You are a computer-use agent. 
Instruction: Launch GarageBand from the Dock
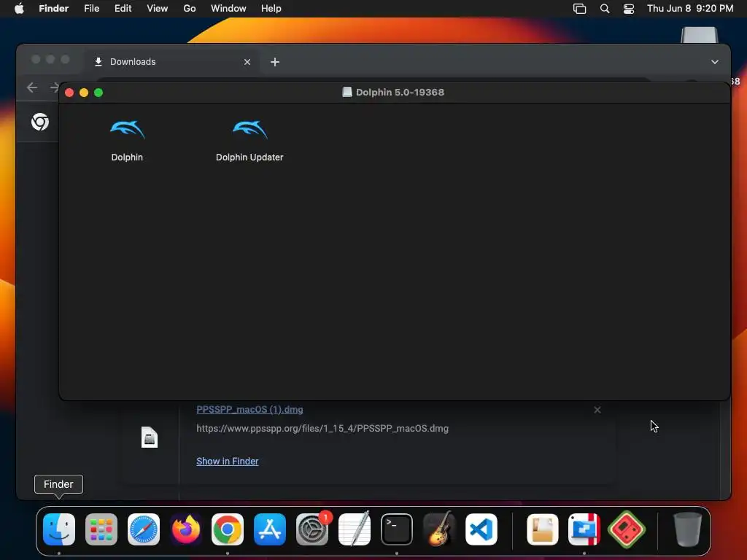pyautogui.click(x=438, y=529)
